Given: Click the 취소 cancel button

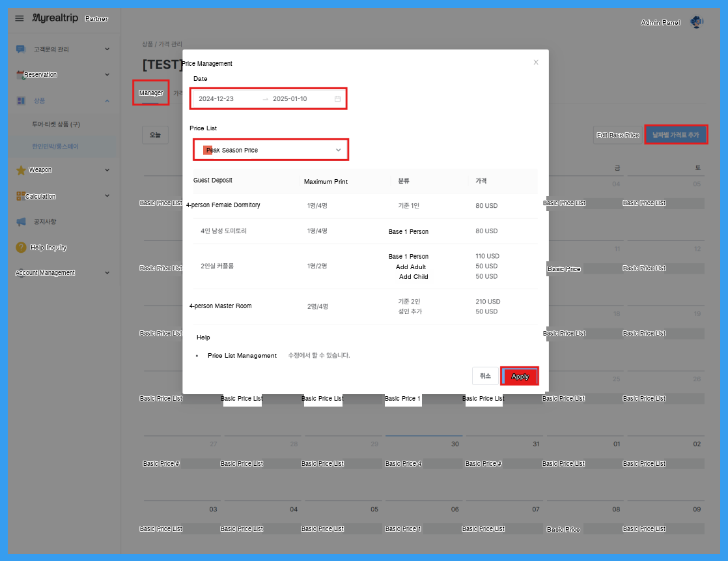Looking at the screenshot, I should pyautogui.click(x=485, y=376).
